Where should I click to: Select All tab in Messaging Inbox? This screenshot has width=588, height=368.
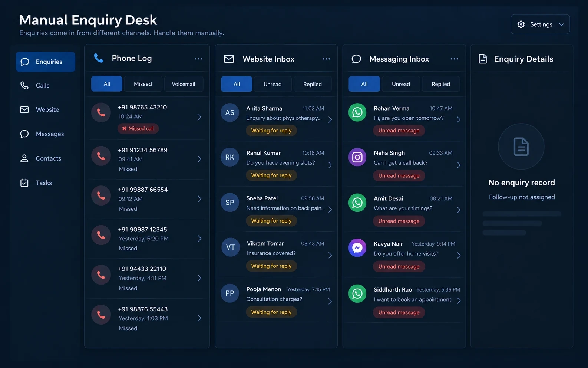[364, 84]
